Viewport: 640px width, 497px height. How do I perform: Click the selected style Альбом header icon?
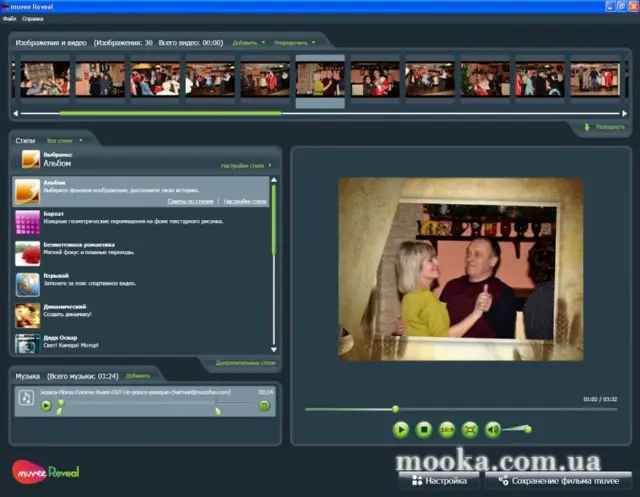(31, 159)
